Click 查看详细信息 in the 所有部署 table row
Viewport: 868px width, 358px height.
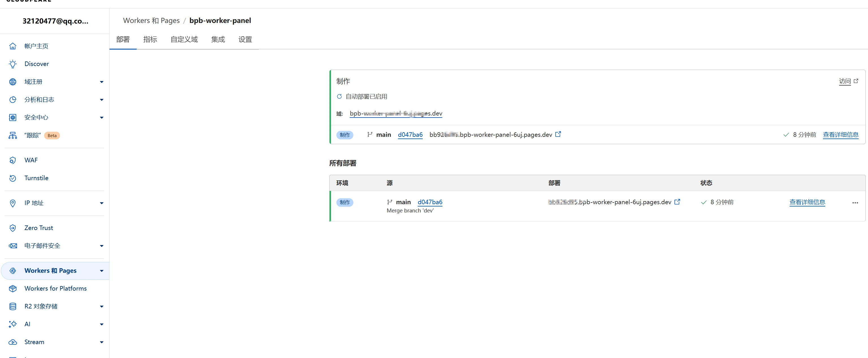click(x=807, y=202)
